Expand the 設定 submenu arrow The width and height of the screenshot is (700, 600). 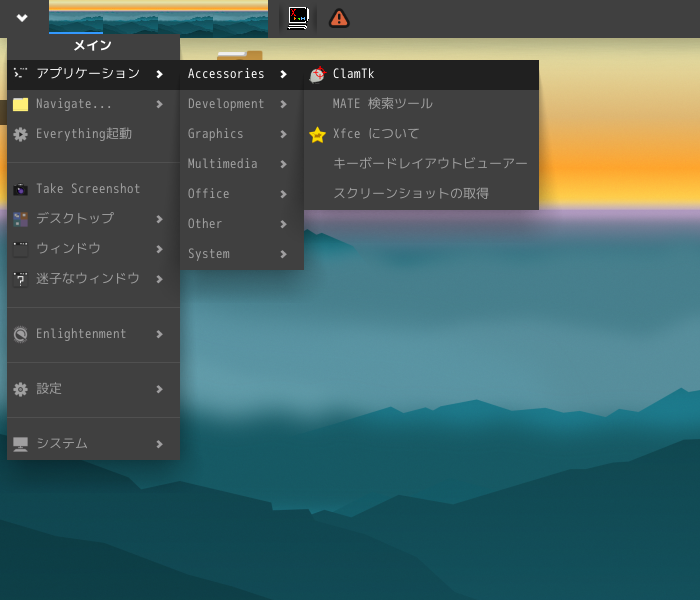159,389
